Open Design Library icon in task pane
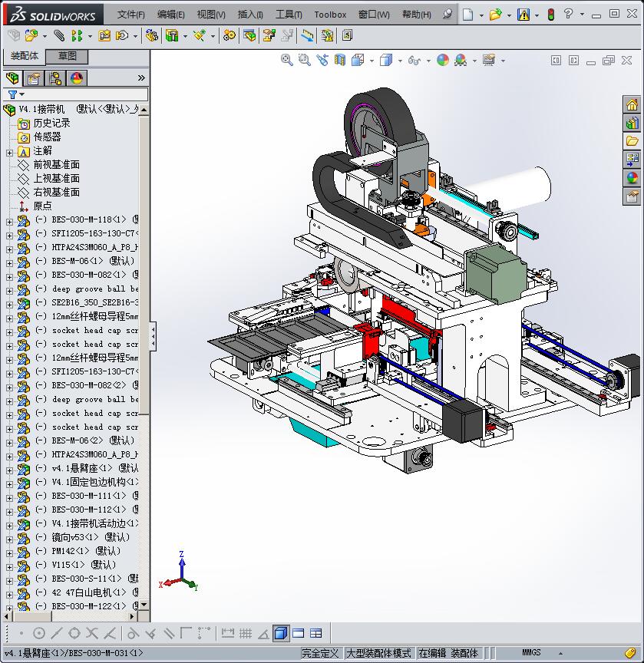 (632, 123)
